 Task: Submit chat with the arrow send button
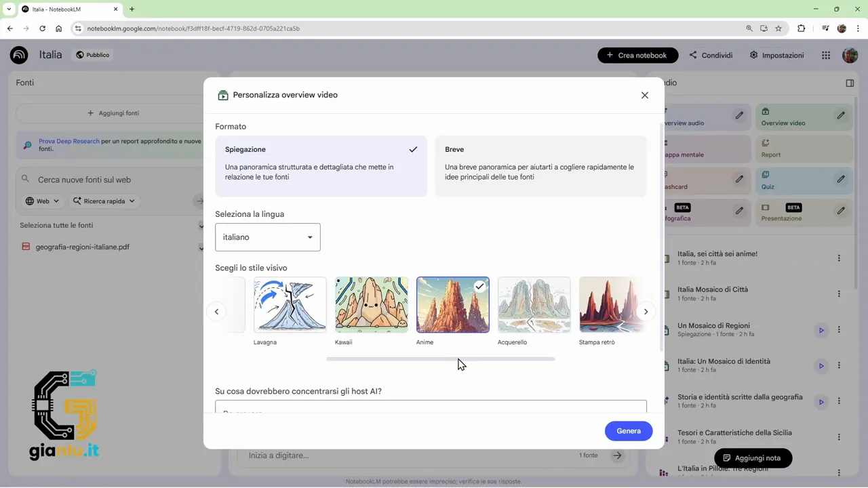(617, 455)
